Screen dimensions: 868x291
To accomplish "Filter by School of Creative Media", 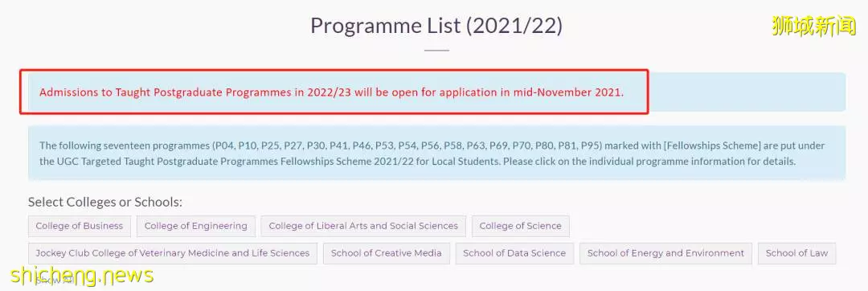I will tap(387, 253).
